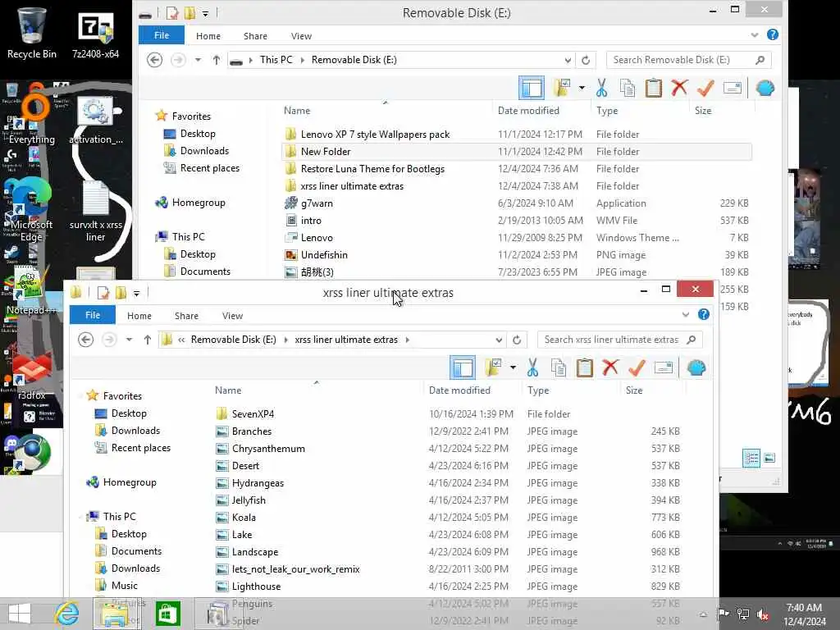Toggle preview pane icon in Removable Disk (E:) toolbar
Screen dimensions: 840x630
(x=532, y=88)
